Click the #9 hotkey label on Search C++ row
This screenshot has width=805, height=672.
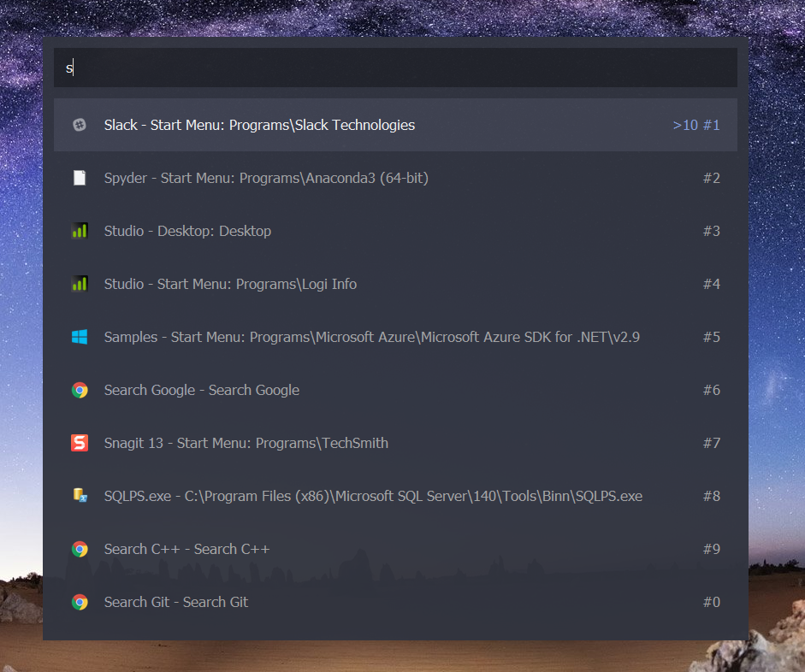712,549
